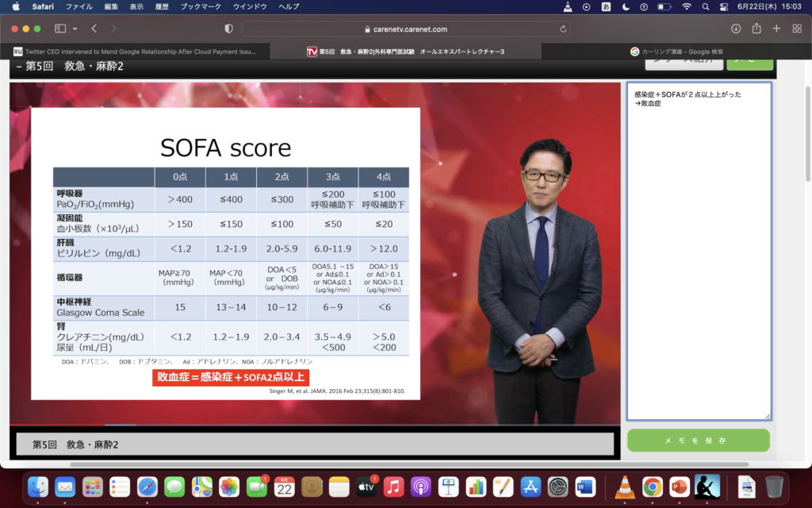Show the tab overview grid
This screenshot has height=508, width=812.
tap(797, 29)
